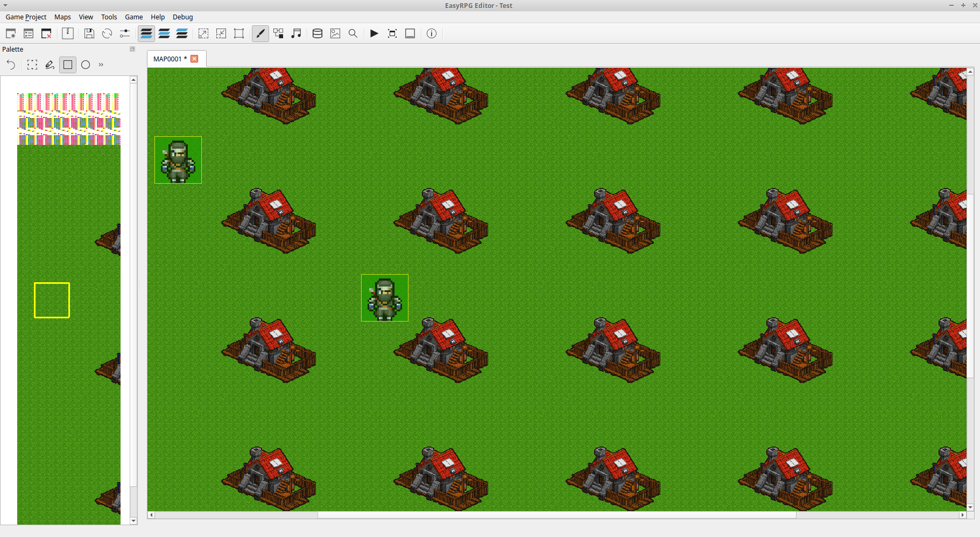The image size is (980, 537).
Task: Start a play test
Action: pyautogui.click(x=375, y=33)
